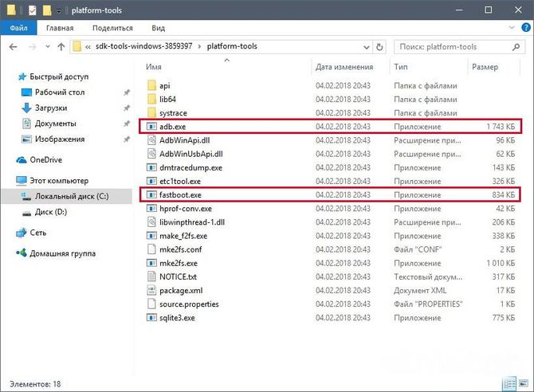Open the api folder icon
The width and height of the screenshot is (534, 392).
(x=151, y=85)
